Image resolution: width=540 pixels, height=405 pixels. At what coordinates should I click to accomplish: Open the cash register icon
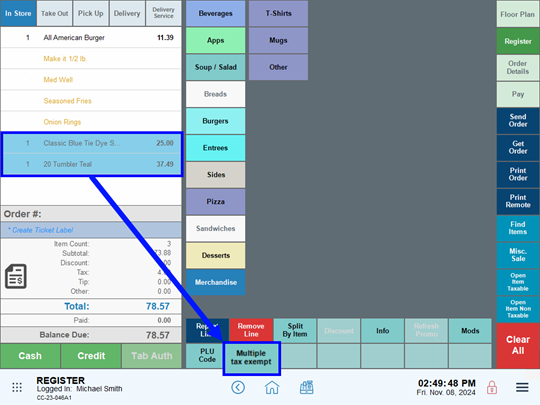[x=306, y=387]
